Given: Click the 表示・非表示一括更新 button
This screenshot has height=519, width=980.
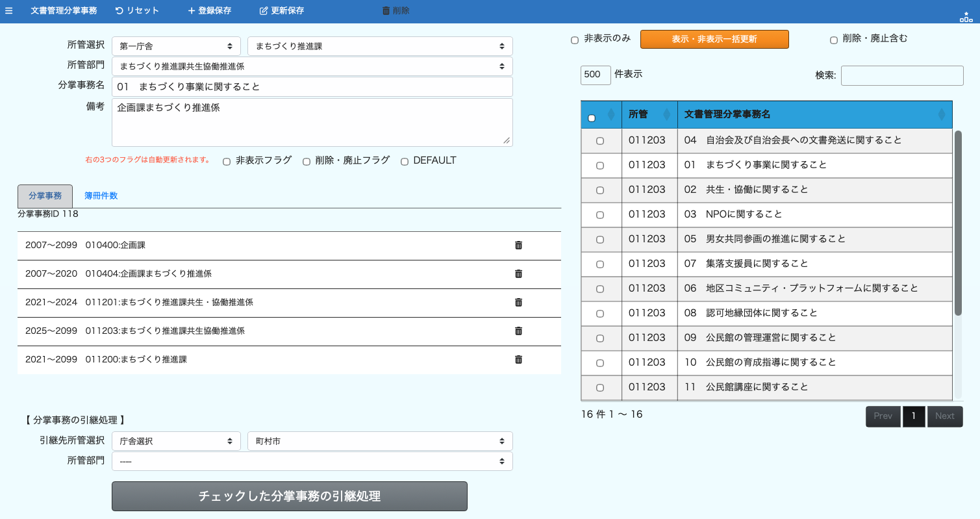Looking at the screenshot, I should [x=714, y=39].
